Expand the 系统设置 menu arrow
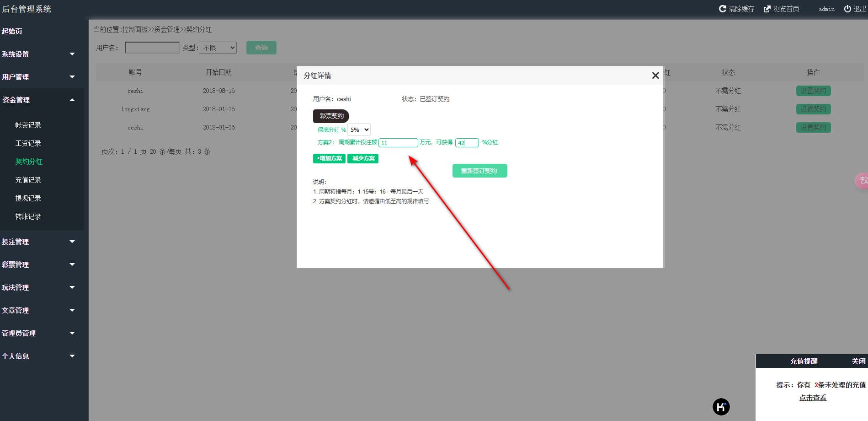868x421 pixels. pyautogui.click(x=72, y=54)
